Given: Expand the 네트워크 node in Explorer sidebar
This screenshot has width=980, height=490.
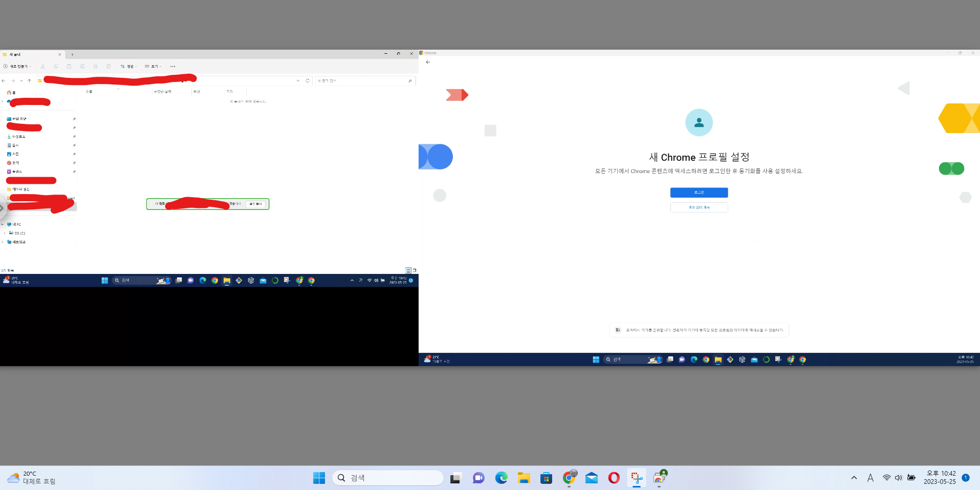Looking at the screenshot, I should [3, 242].
